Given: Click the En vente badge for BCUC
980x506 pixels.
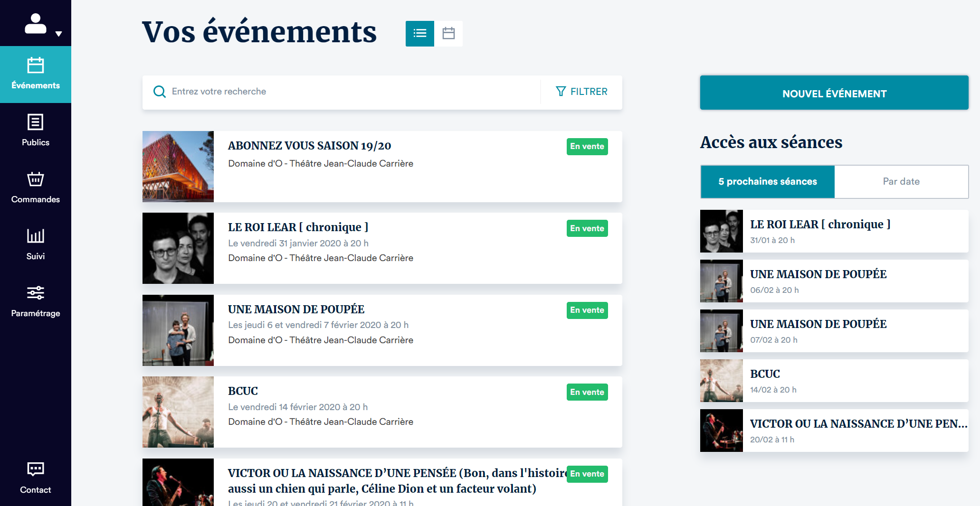Looking at the screenshot, I should [x=587, y=392].
